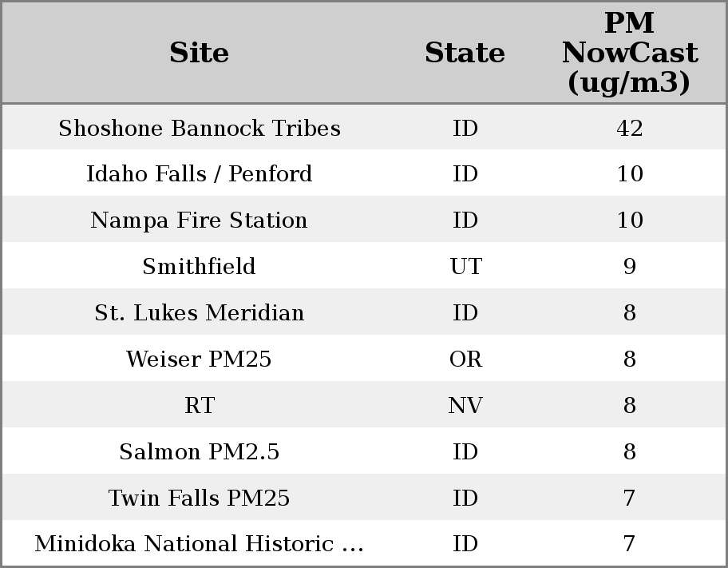This screenshot has width=728, height=568.
Task: Click the PM value for Minidoka row
Action: click(x=630, y=544)
